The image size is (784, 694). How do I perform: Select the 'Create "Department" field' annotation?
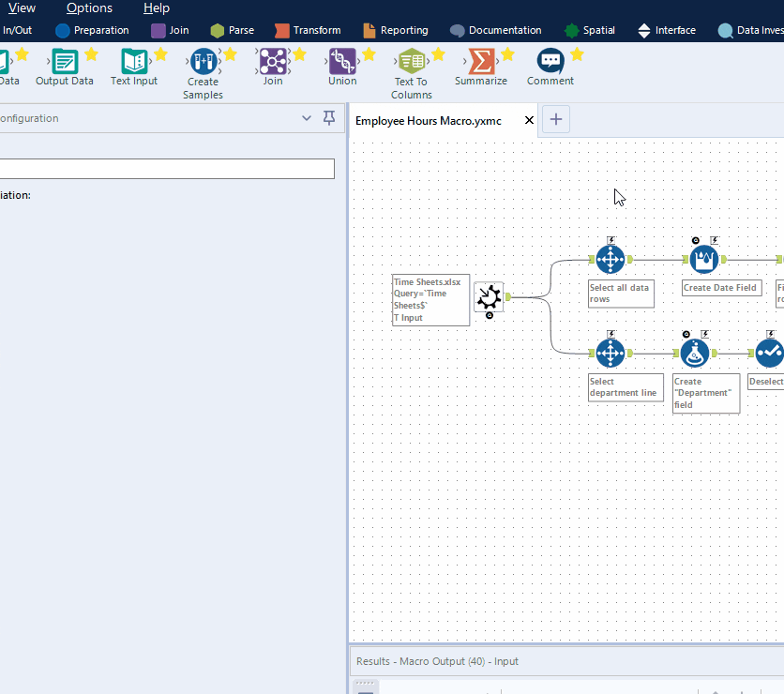point(706,394)
